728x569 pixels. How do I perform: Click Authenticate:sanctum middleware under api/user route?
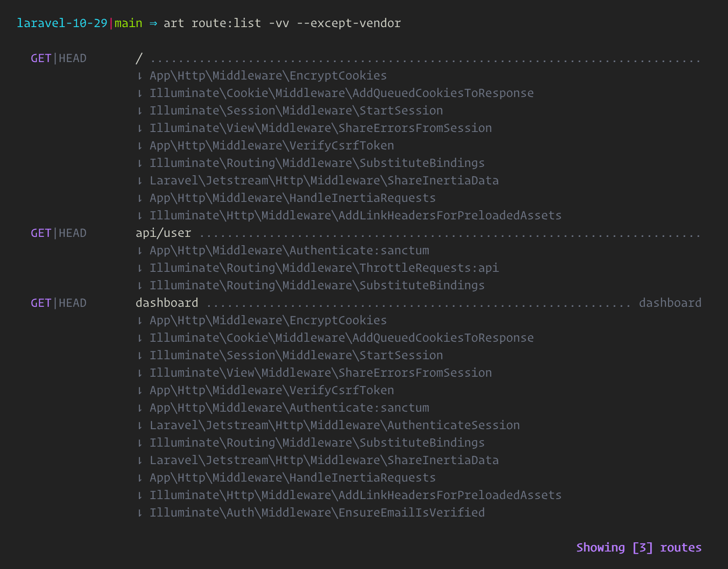click(x=289, y=250)
